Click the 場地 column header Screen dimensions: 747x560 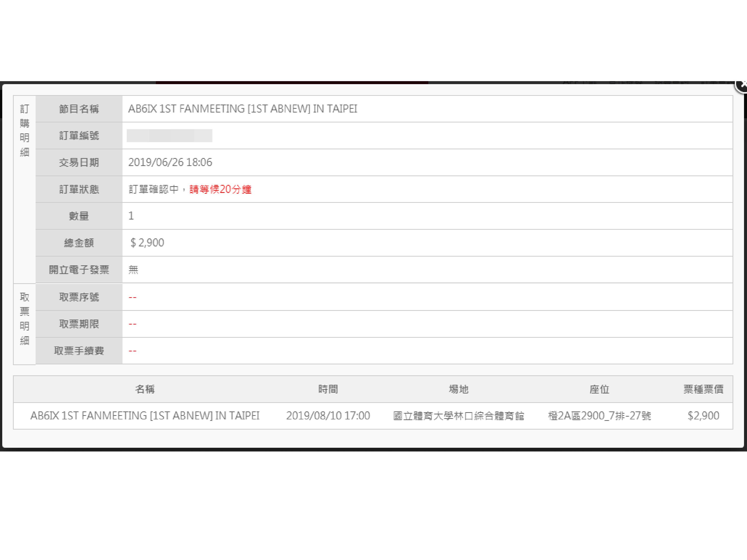pyautogui.click(x=458, y=389)
